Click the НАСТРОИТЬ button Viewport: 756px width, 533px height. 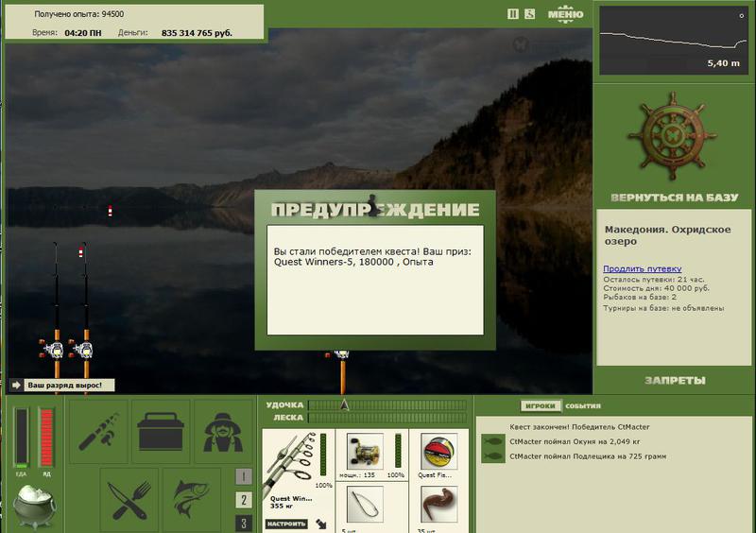click(x=286, y=524)
